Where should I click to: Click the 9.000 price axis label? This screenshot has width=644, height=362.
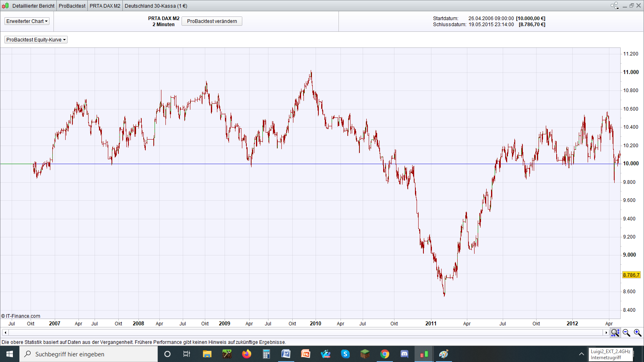click(630, 255)
